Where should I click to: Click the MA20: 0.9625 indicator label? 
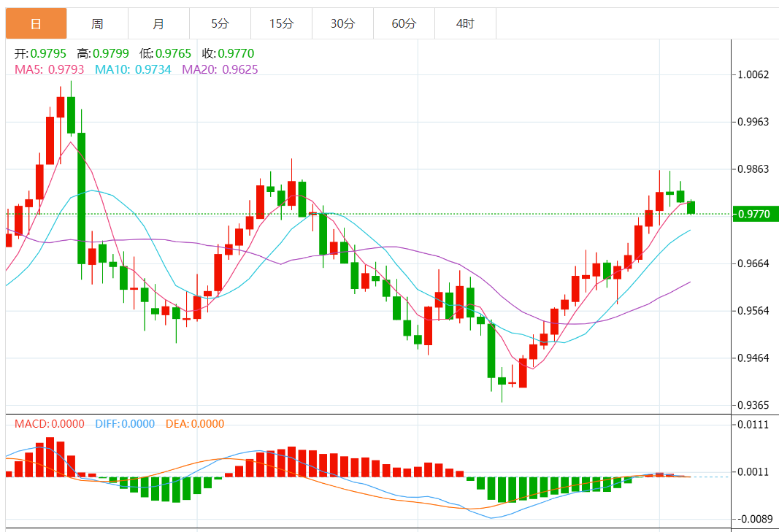220,69
